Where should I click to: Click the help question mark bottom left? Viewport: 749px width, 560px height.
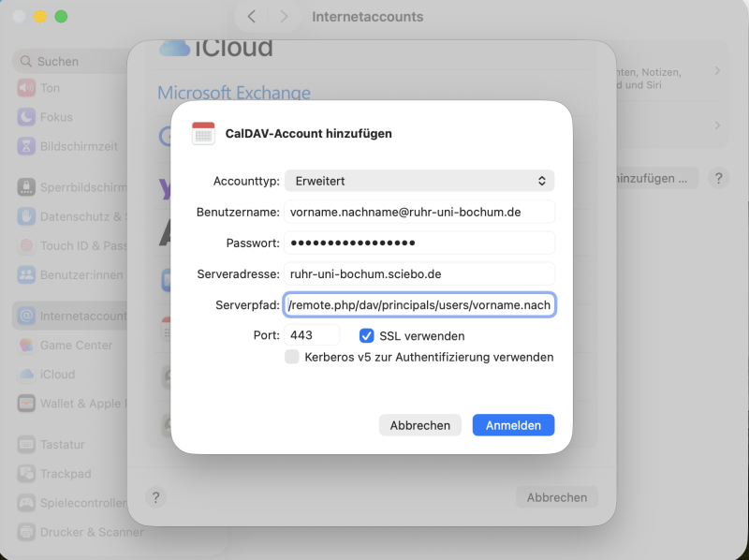coord(155,497)
